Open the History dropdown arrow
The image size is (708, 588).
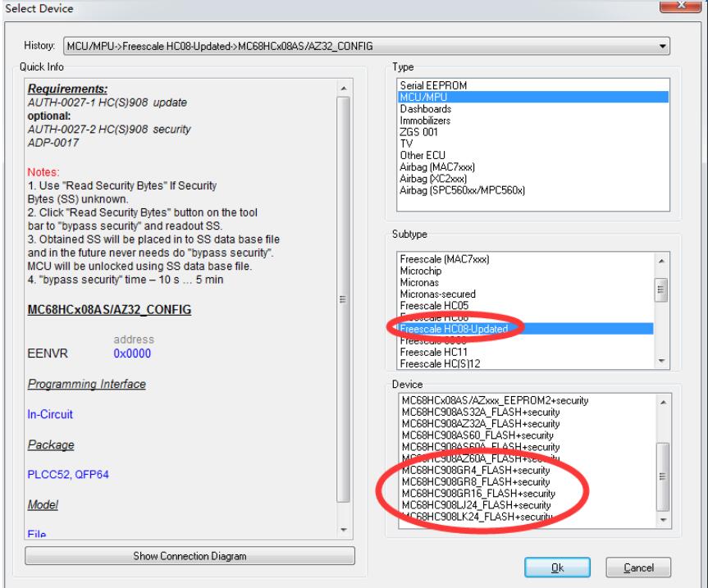662,46
